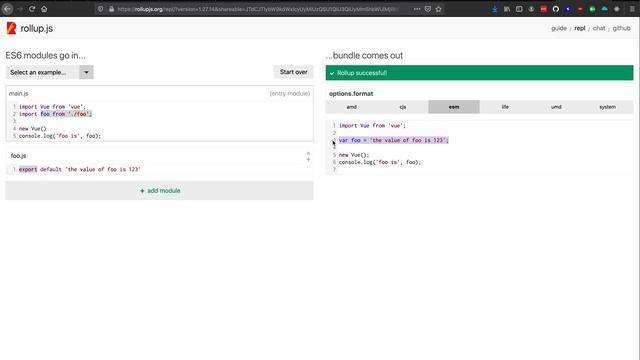The image size is (640, 360).
Task: Open the Select an example dropdown
Action: pos(49,72)
